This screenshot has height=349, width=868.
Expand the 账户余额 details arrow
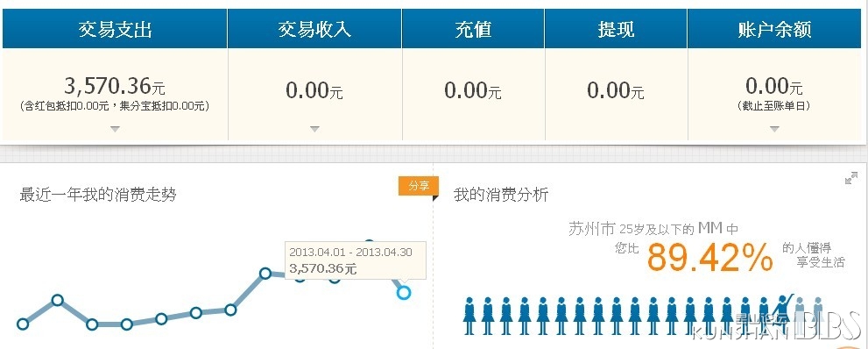(x=774, y=129)
